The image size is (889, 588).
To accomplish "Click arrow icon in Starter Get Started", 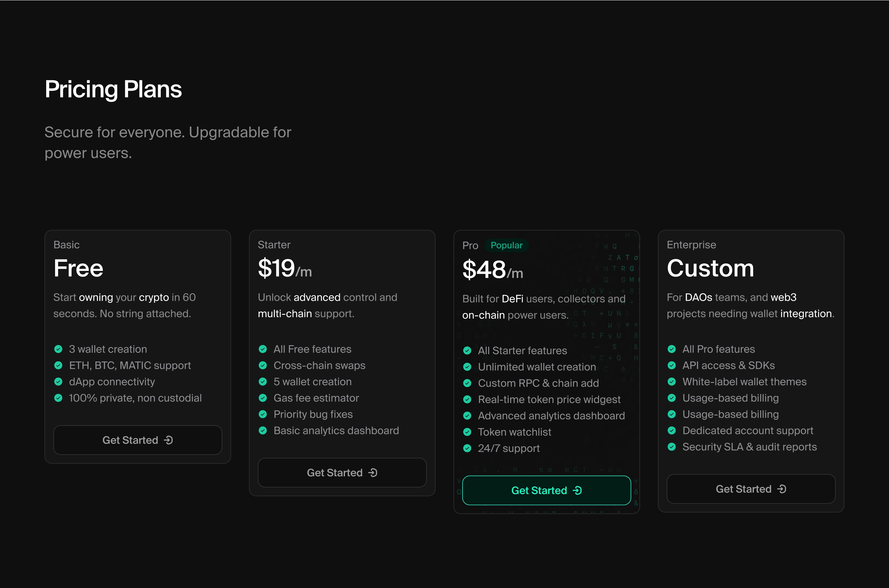I will click(373, 473).
